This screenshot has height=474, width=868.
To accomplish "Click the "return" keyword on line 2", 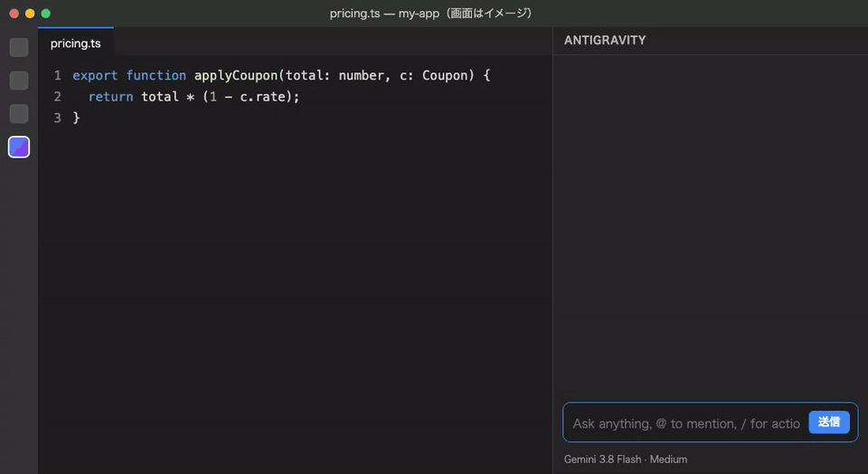I will (110, 97).
